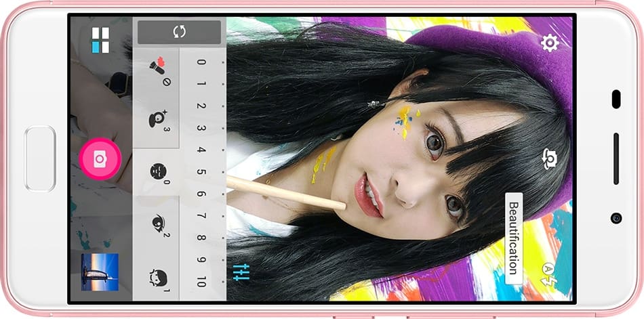This screenshot has height=319, width=644.
Task: Switch camera with the flip camera icon
Action: click(x=550, y=159)
